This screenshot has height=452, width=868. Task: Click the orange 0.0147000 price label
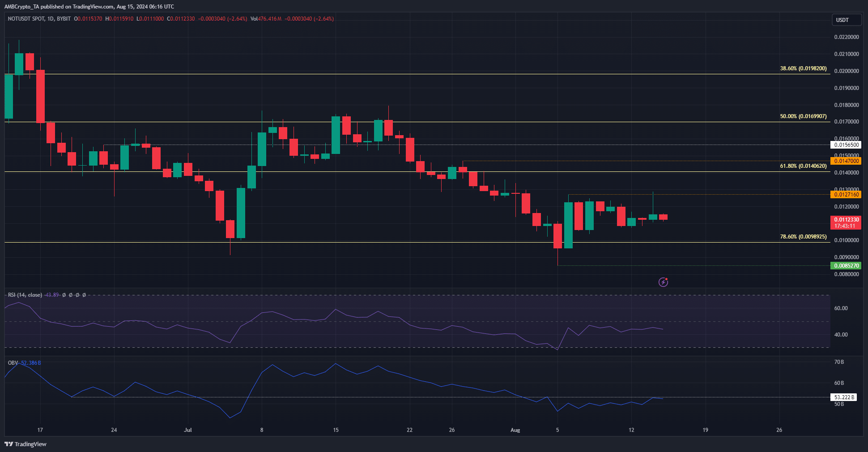(x=846, y=161)
